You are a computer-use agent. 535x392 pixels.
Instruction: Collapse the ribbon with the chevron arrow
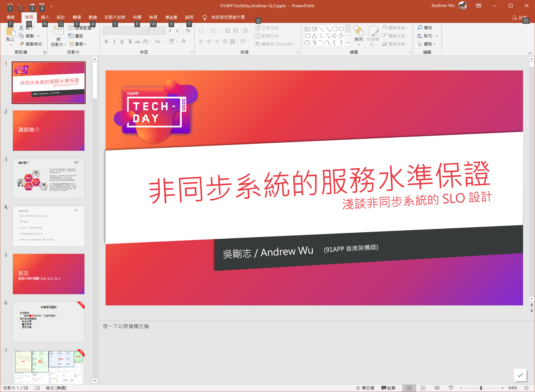click(530, 53)
